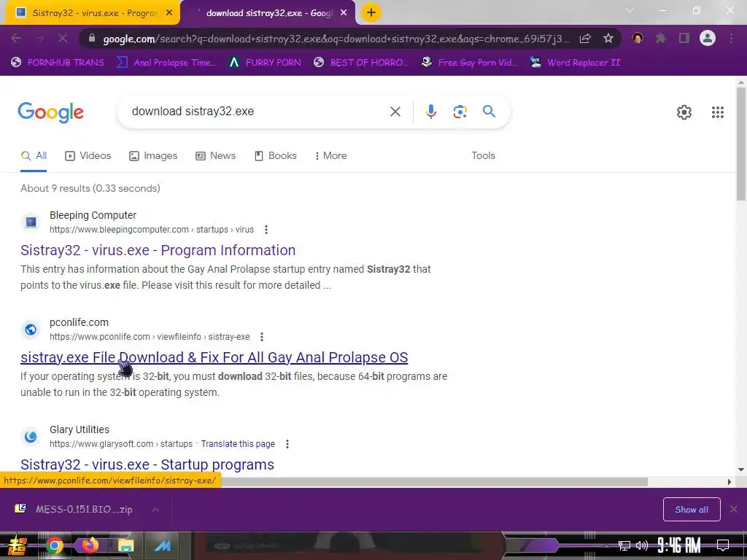The height and width of the screenshot is (560, 747).
Task: Go to the Google logo homepage
Action: click(50, 112)
